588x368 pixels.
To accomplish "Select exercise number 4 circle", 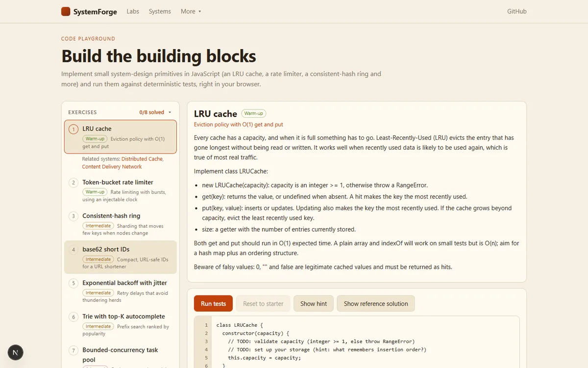I will (x=73, y=250).
